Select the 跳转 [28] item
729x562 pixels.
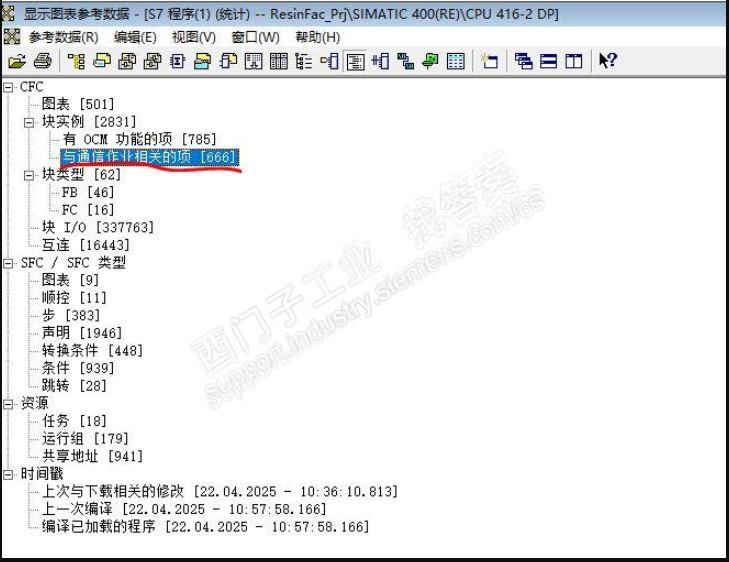[x=74, y=386]
